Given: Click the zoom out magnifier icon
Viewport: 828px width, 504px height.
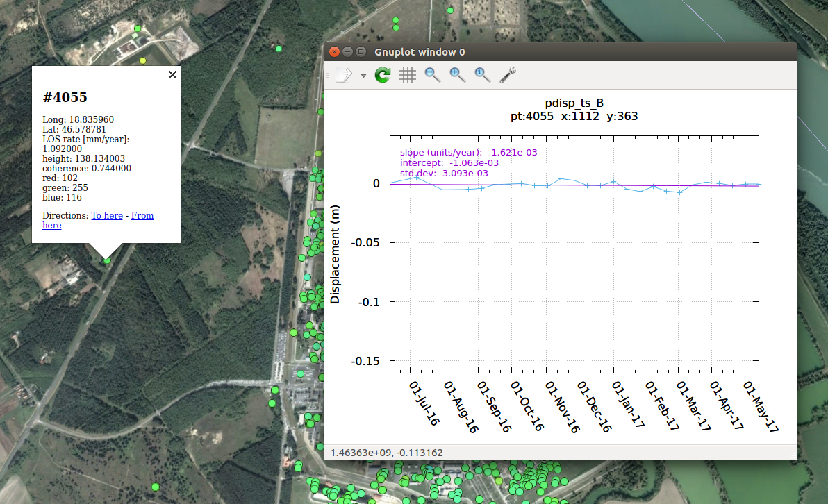Looking at the screenshot, I should pos(432,75).
